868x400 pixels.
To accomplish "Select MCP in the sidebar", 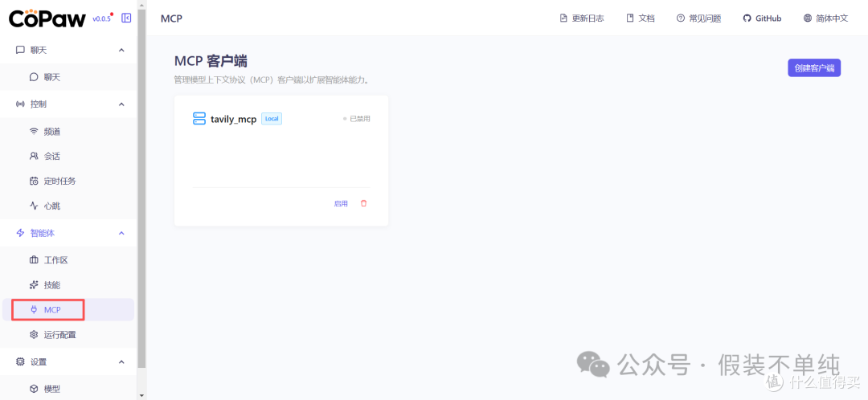I will 68,310.
